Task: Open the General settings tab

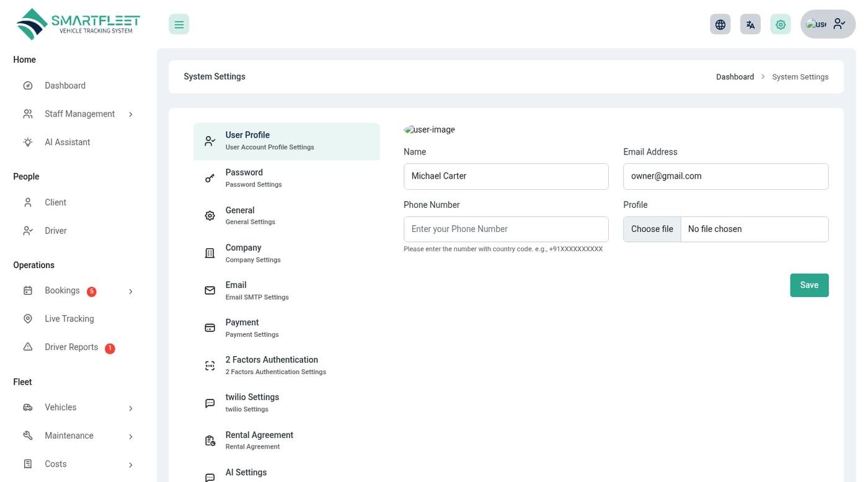Action: pos(286,216)
